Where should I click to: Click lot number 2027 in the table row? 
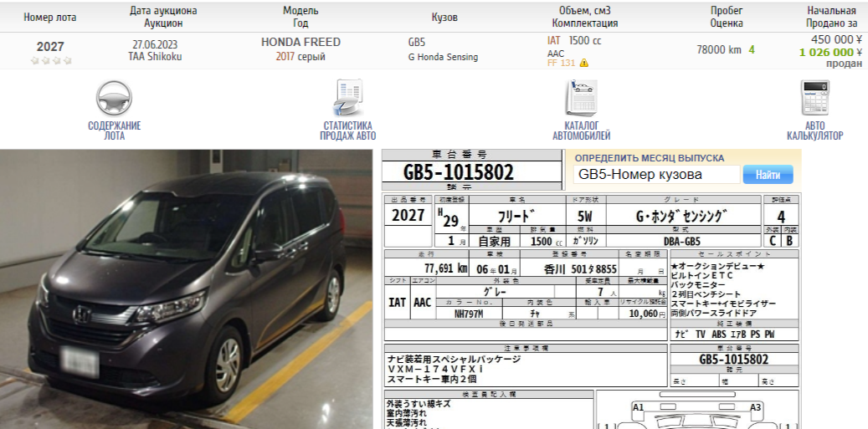click(x=50, y=47)
